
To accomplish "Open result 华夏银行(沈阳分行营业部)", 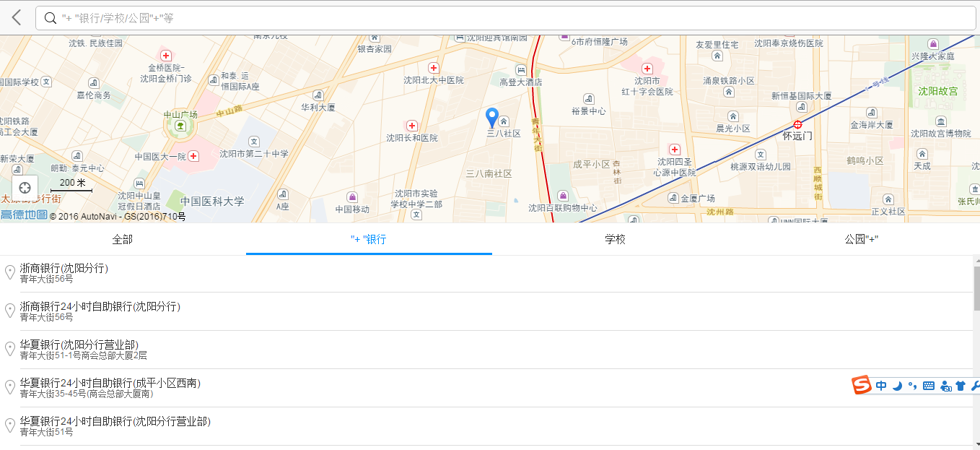I will point(486,350).
